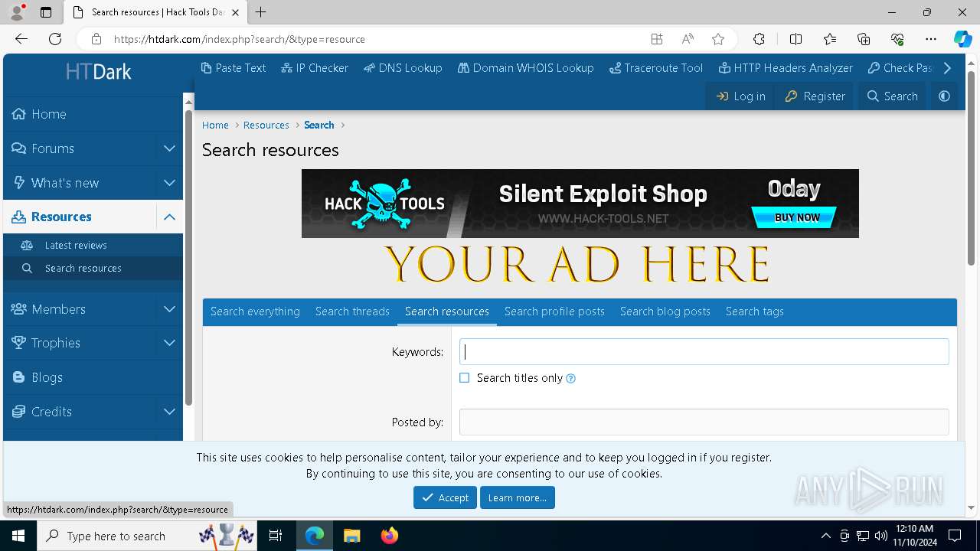980x551 pixels.
Task: Select the Search resources tab
Action: click(x=447, y=311)
